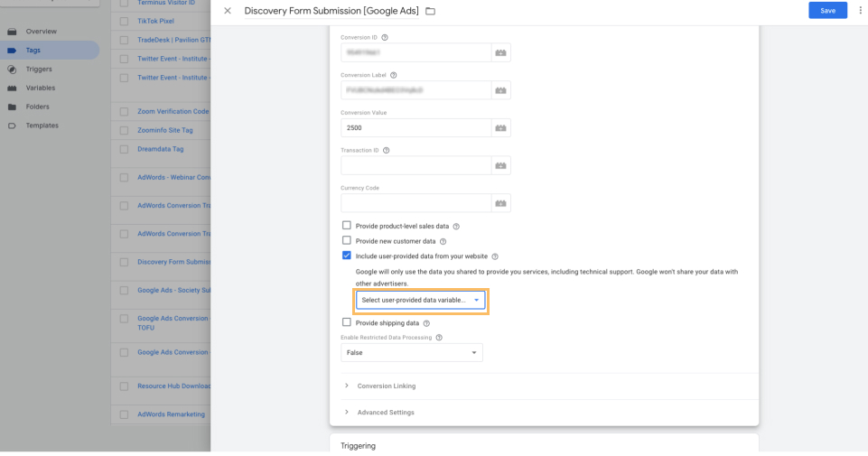Open the TikTok Pixel tag
The height and width of the screenshot is (456, 868).
[155, 21]
